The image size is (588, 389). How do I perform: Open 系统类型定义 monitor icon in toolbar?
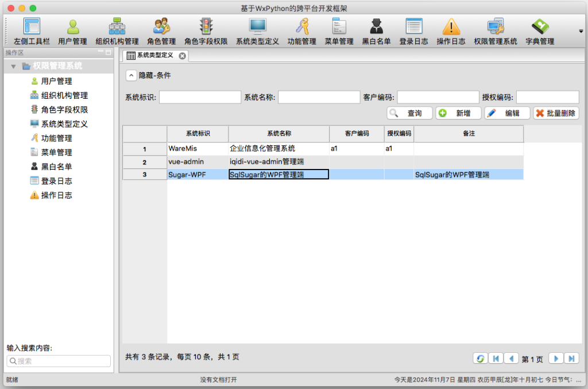tap(258, 31)
